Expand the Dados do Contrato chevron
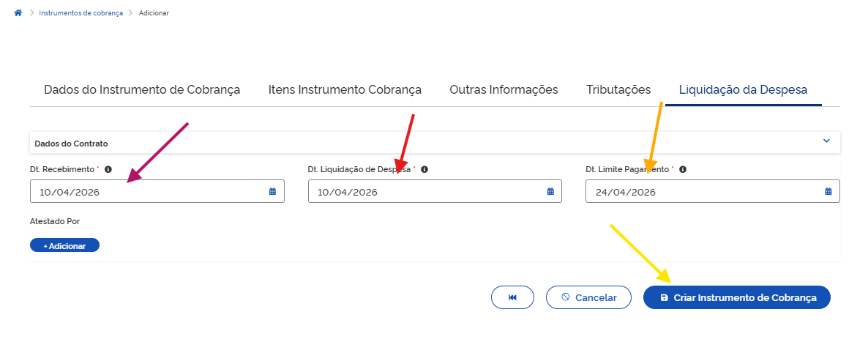Image resolution: width=868 pixels, height=353 pixels. 826,141
